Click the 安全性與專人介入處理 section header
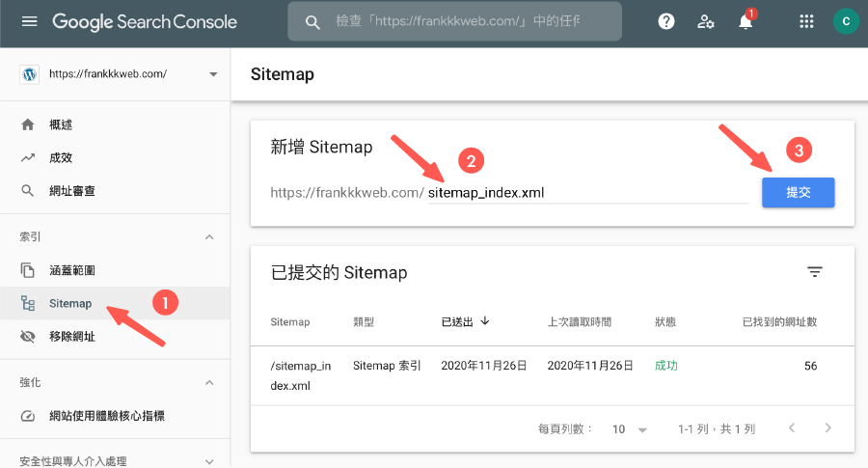This screenshot has width=868, height=468. coord(73,461)
